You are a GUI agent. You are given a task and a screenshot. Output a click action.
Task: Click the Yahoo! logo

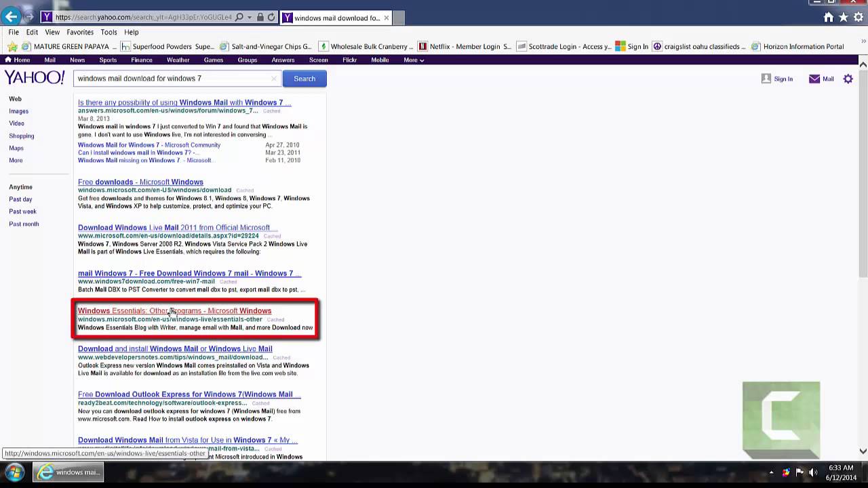pos(35,77)
